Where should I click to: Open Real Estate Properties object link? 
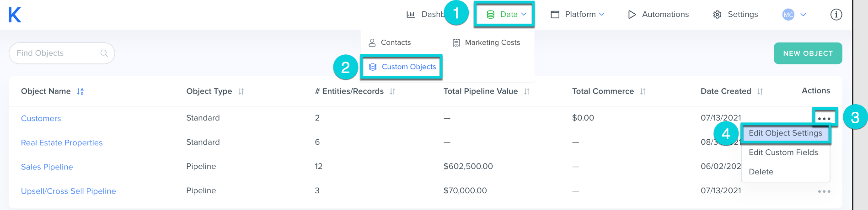tap(62, 143)
